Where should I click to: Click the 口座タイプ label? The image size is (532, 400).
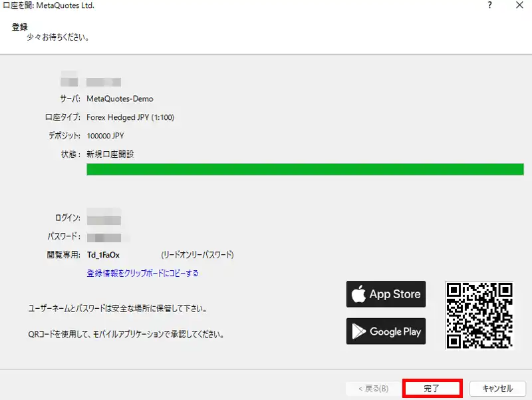[63, 118]
